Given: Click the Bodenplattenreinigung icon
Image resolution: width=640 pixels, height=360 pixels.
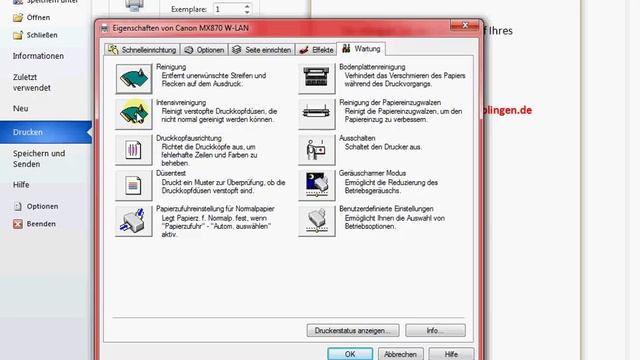Looking at the screenshot, I should click(316, 78).
